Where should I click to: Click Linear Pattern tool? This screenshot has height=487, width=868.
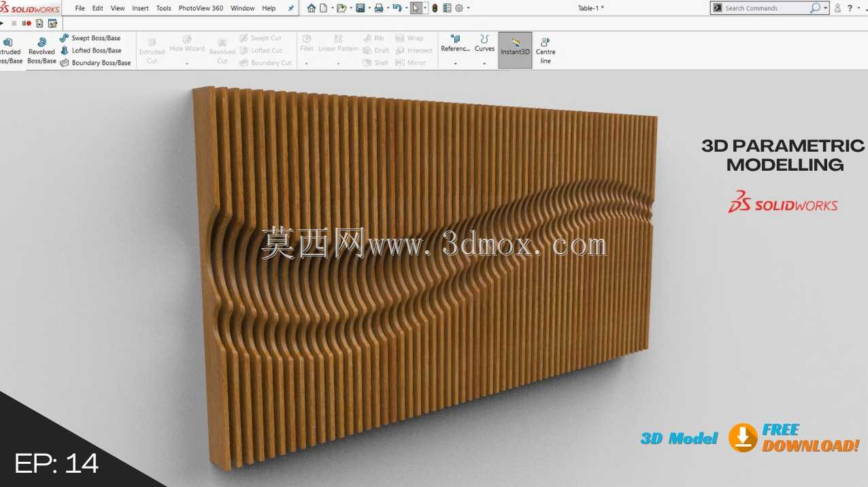[338, 44]
